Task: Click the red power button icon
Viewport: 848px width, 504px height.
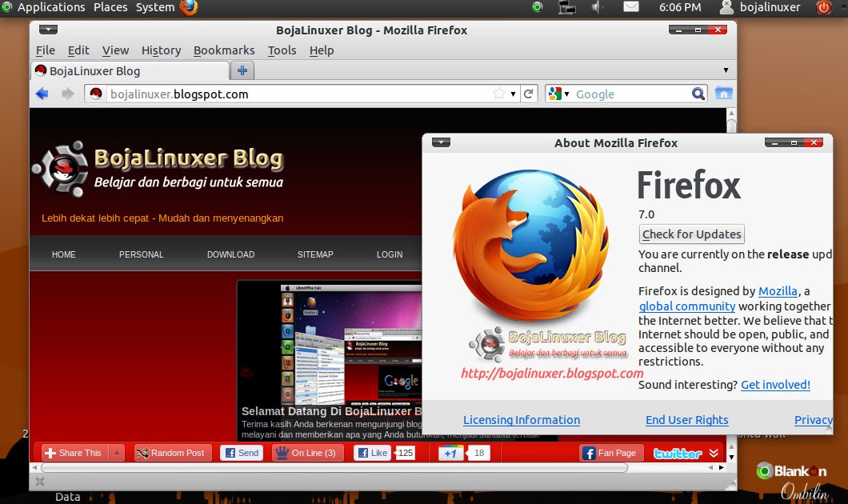Action: pyautogui.click(x=824, y=7)
